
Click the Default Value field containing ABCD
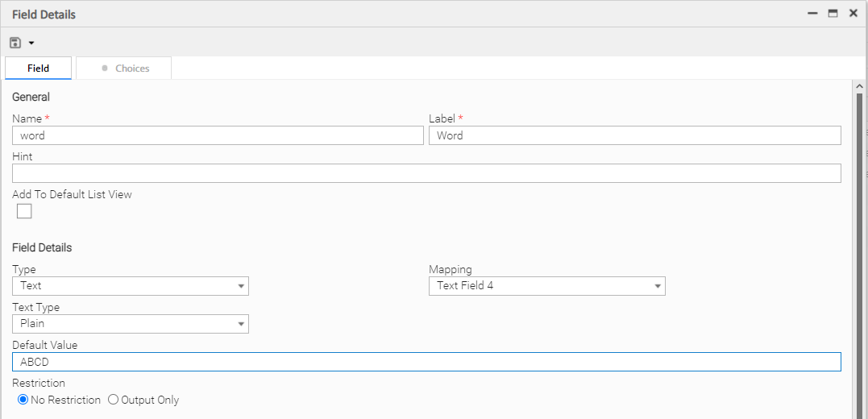tap(426, 362)
